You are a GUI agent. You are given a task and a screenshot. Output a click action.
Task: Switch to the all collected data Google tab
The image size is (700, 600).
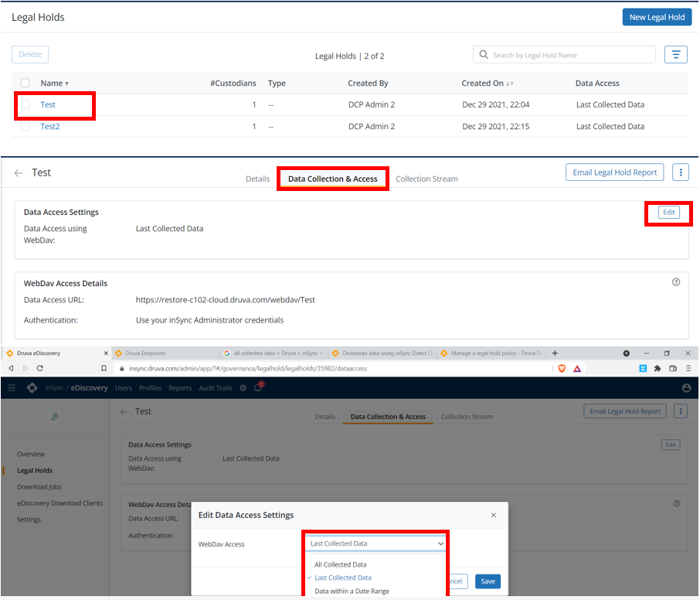click(276, 353)
